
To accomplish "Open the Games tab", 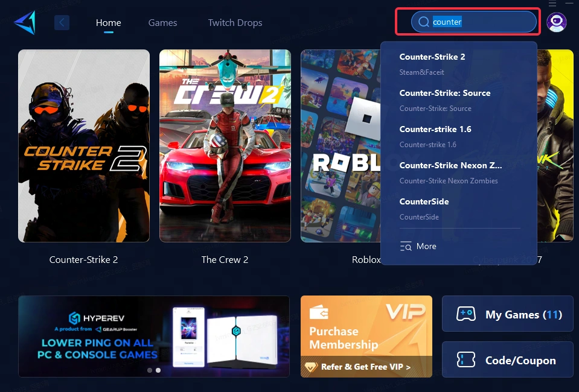I will click(x=162, y=23).
